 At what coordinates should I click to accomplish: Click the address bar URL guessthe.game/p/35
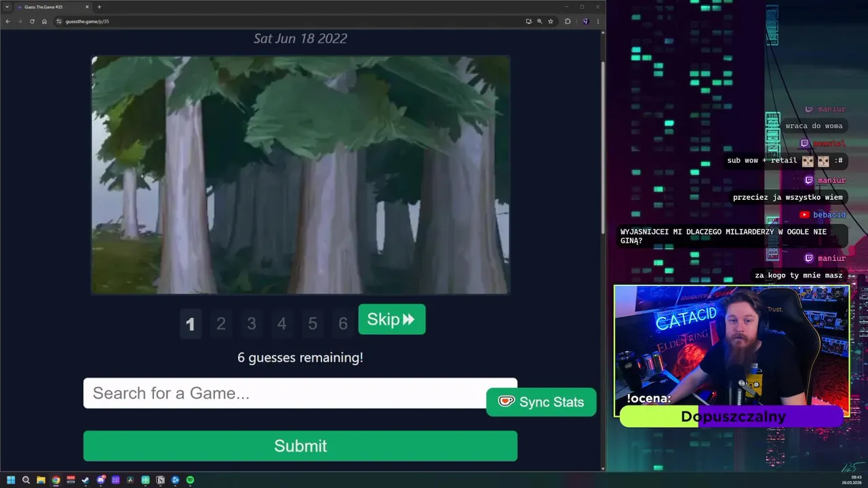coord(87,21)
